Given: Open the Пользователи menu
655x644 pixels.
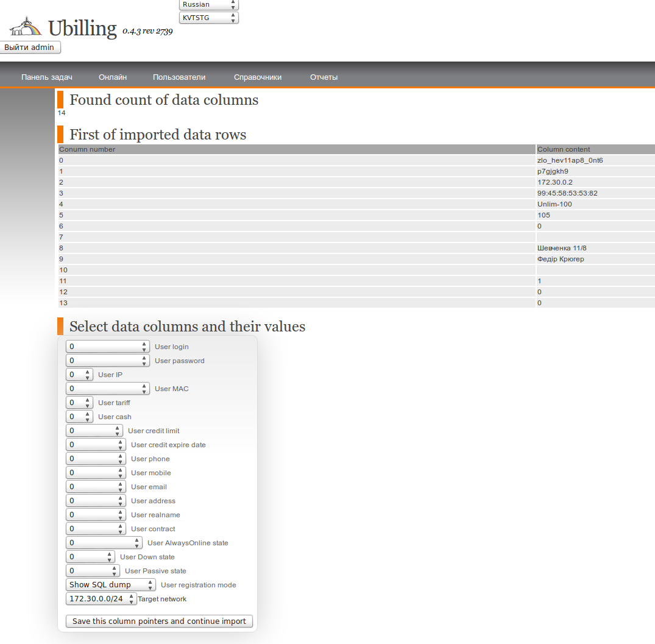Looking at the screenshot, I should 179,77.
